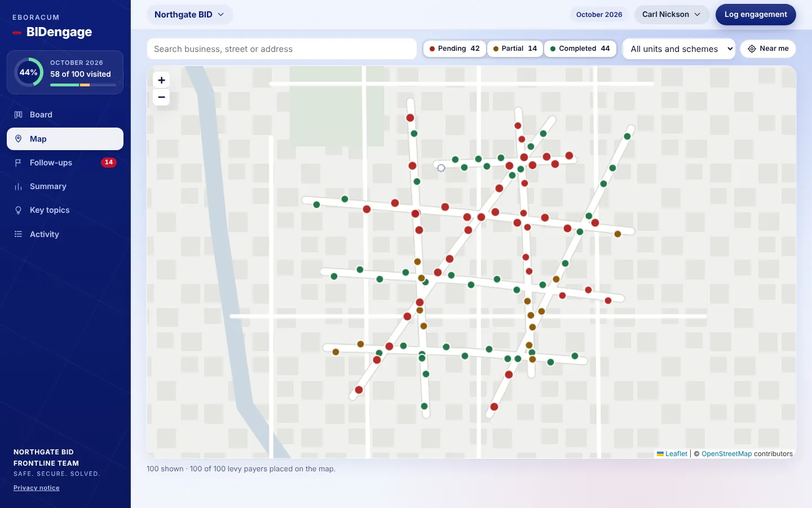
Task: Click the Summary bar chart icon
Action: click(18, 186)
